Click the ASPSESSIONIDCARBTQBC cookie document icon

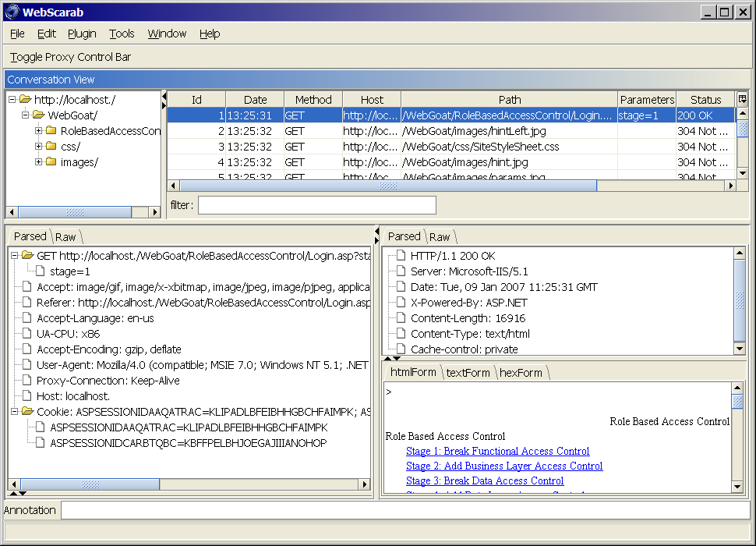coord(41,443)
